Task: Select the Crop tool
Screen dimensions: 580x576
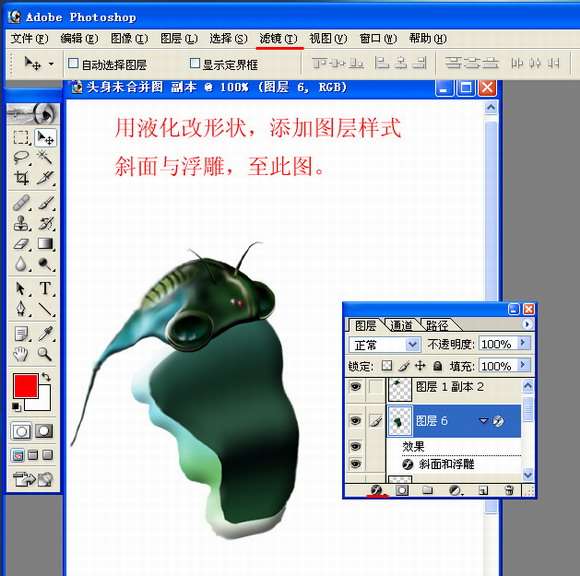Action: coord(21,178)
